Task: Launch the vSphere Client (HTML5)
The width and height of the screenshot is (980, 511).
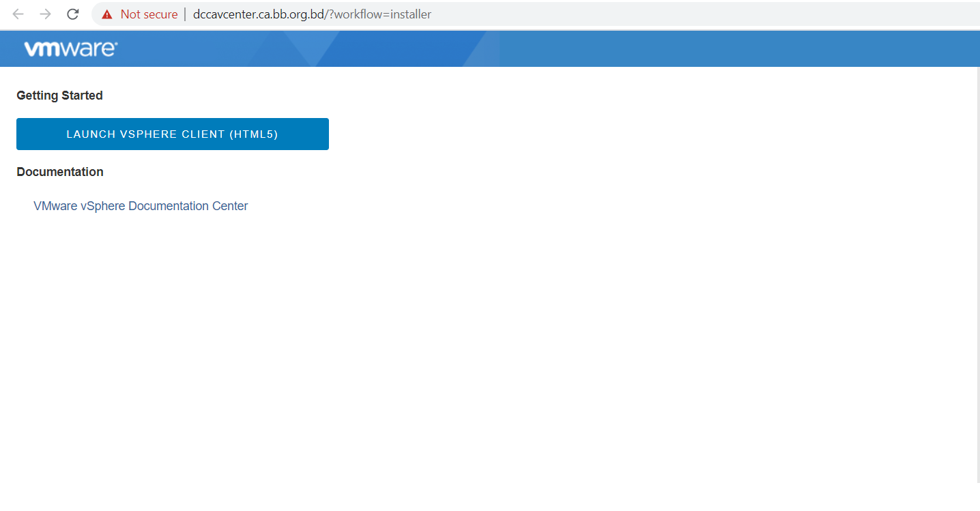Action: point(172,134)
